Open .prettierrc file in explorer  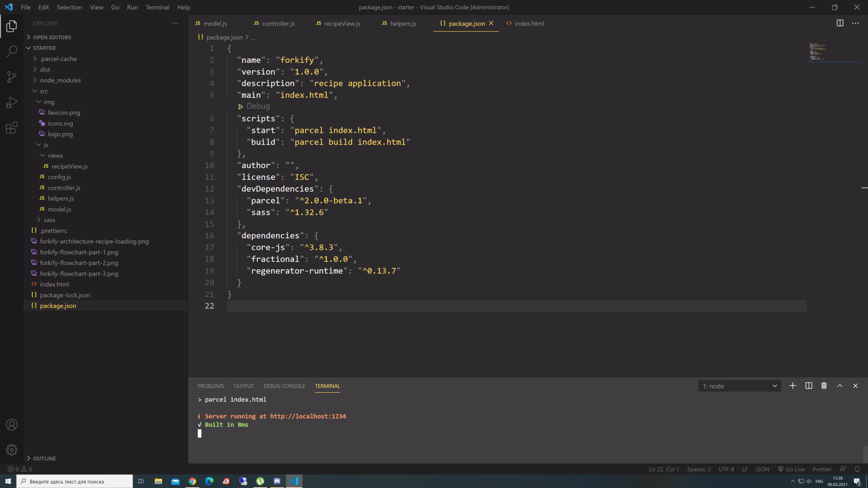(x=53, y=231)
